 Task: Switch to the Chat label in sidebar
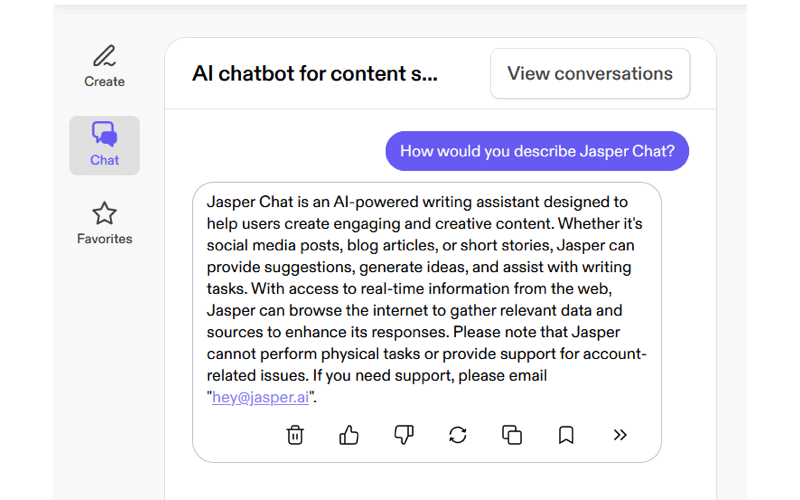click(104, 160)
